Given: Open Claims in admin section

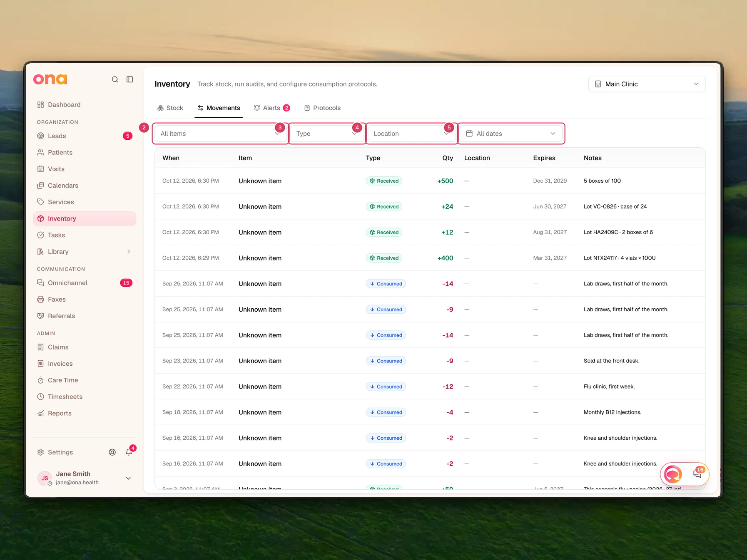Looking at the screenshot, I should [85, 347].
